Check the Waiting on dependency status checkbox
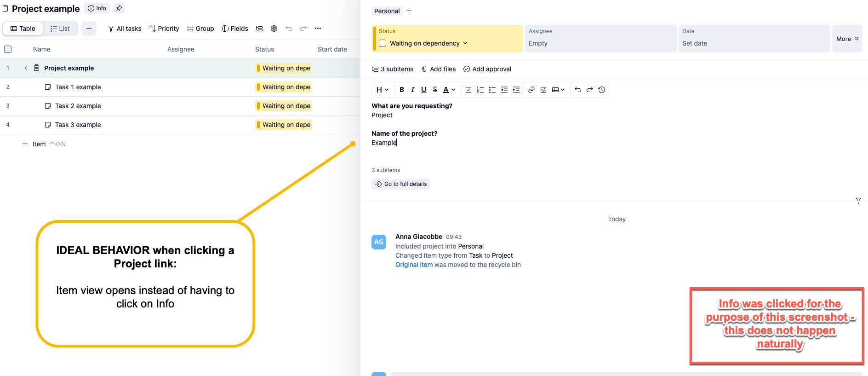The width and height of the screenshot is (868, 376). [383, 43]
